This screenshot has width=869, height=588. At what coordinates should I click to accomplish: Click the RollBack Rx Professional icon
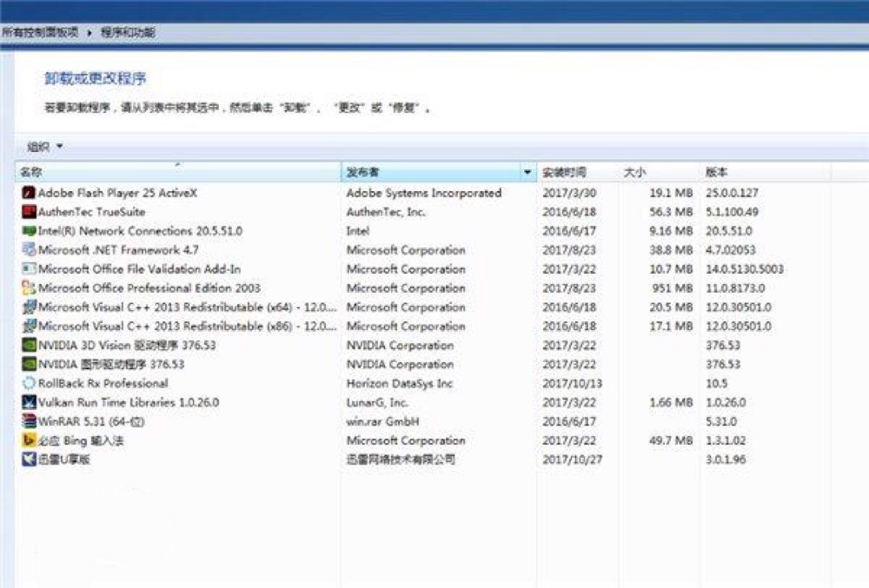[x=29, y=383]
